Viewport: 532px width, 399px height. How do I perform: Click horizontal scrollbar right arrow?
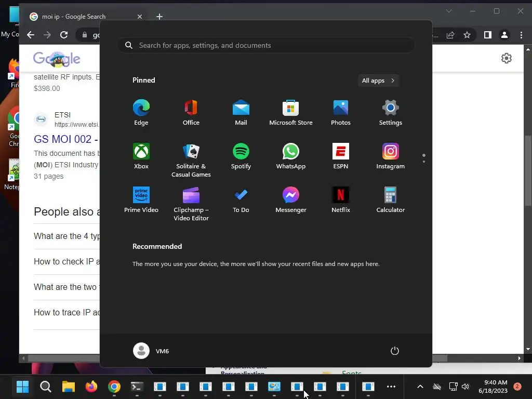(x=519, y=358)
